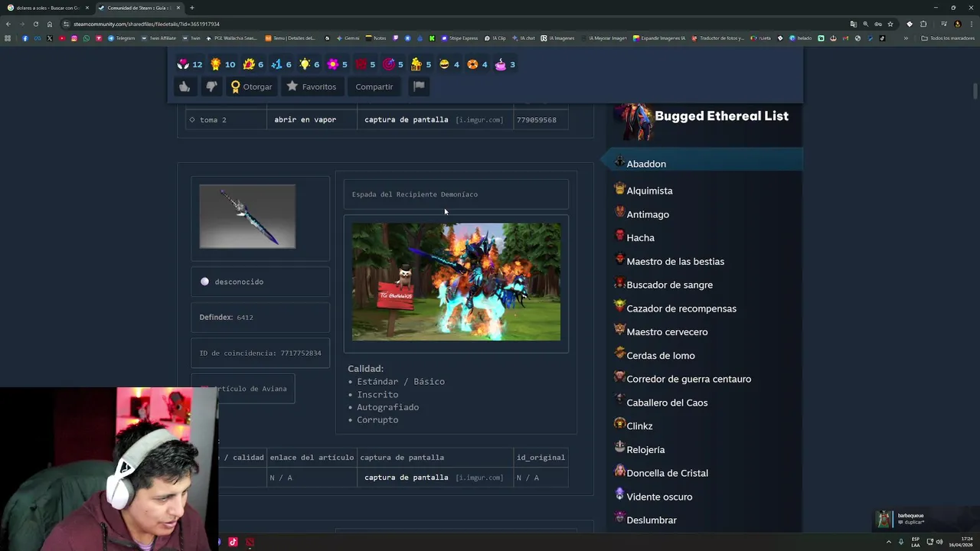Select Hacha in the hero list
Image resolution: width=980 pixels, height=551 pixels.
point(640,238)
